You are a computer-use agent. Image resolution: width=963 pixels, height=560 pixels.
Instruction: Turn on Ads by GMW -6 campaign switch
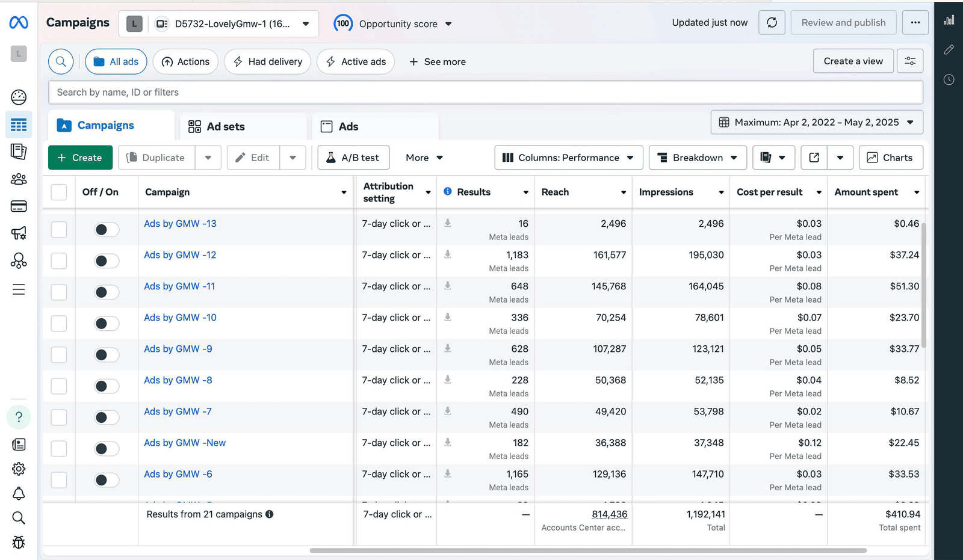coord(107,480)
